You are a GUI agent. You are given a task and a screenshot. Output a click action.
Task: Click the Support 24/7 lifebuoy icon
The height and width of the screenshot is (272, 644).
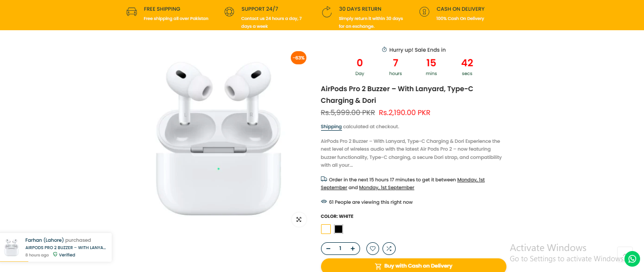click(x=229, y=12)
